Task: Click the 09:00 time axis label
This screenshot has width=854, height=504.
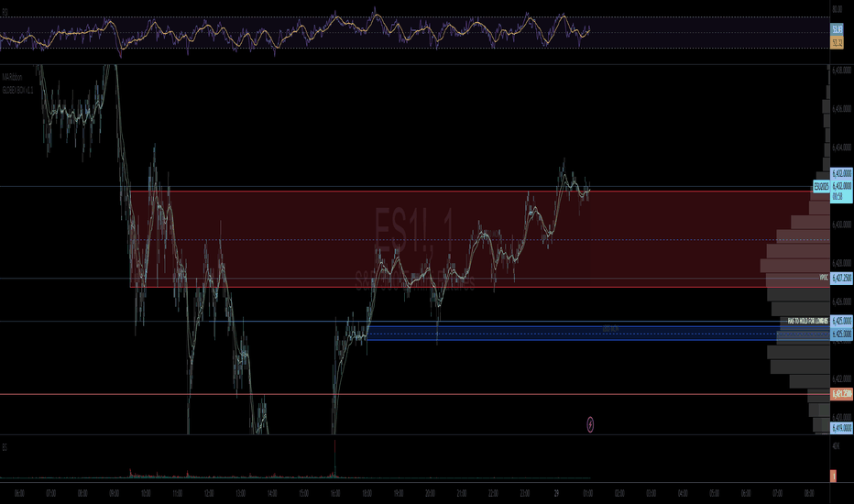Action: (x=114, y=494)
